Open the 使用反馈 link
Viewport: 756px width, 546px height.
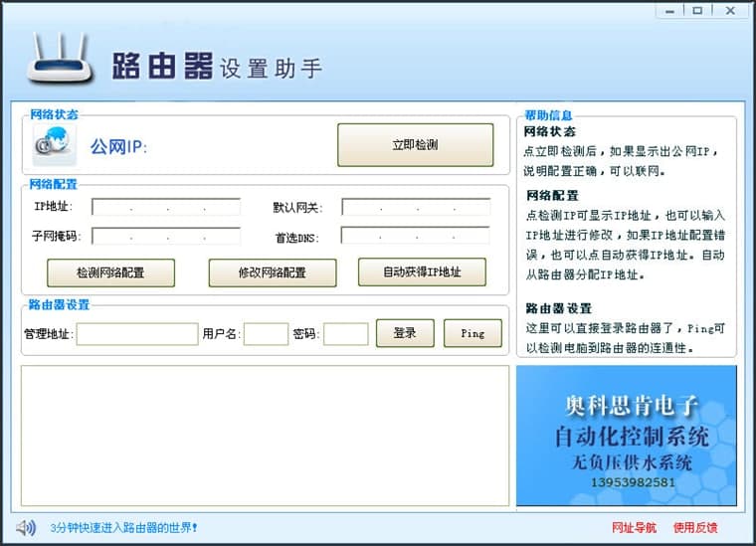point(695,528)
